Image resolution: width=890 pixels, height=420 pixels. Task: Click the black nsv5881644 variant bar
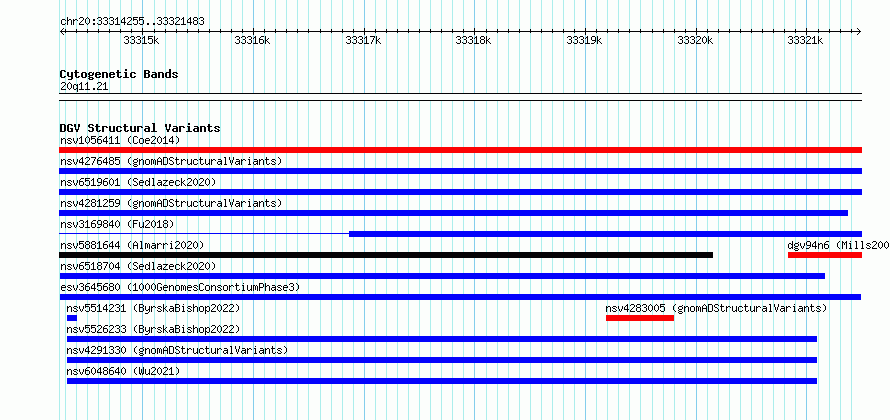(x=386, y=255)
